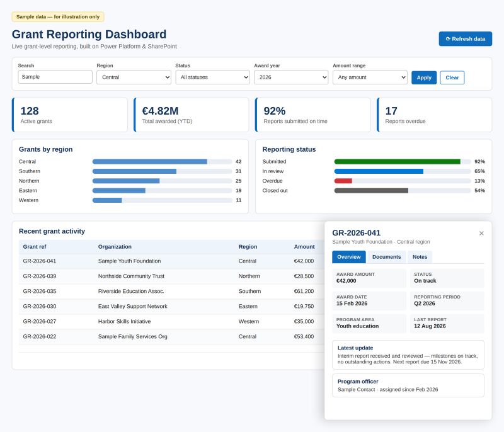Sort by the Organization column header
This screenshot has width=504, height=432.
tap(115, 247)
